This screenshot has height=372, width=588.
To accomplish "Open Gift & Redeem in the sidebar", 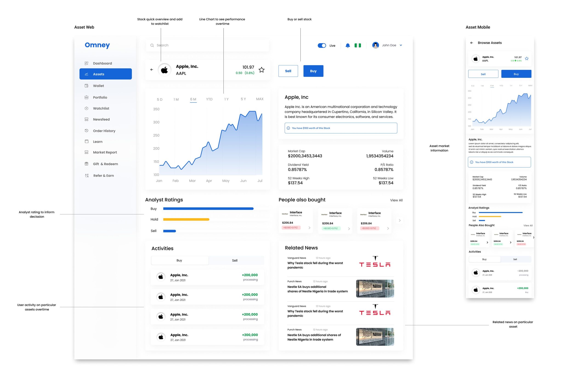I will point(105,164).
